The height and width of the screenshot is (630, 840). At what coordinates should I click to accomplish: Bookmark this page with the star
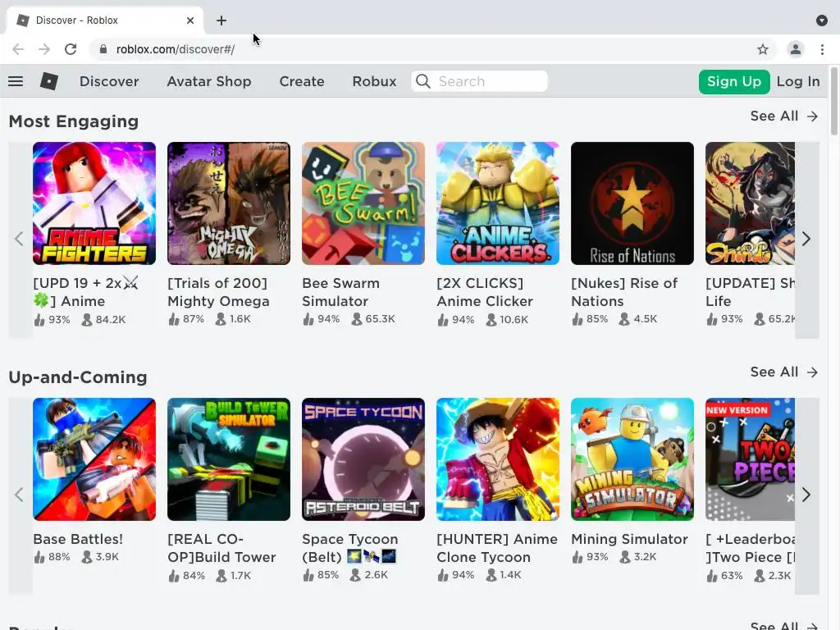pos(763,49)
